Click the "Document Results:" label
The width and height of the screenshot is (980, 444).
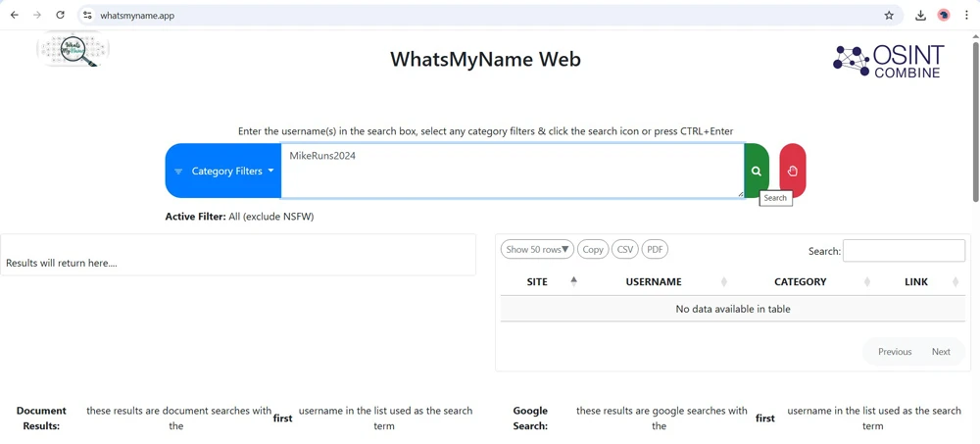[41, 419]
